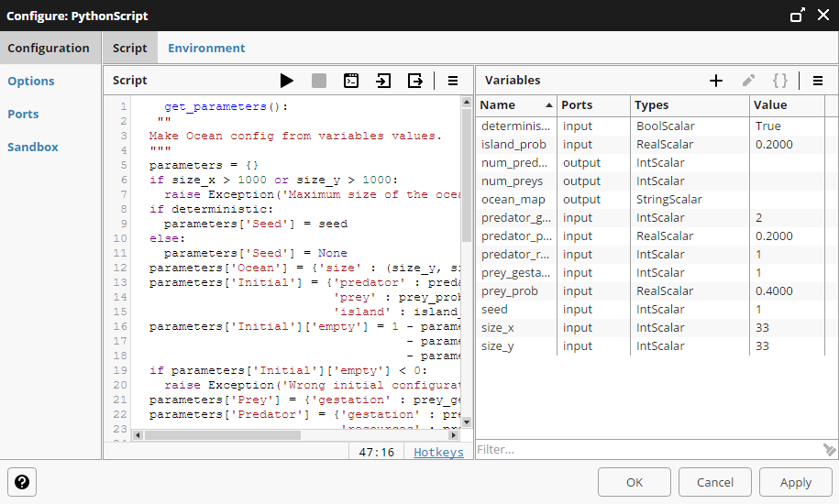Image resolution: width=839 pixels, height=504 pixels.
Task: Click line number 12 in the editor gutter
Action: coord(120,268)
